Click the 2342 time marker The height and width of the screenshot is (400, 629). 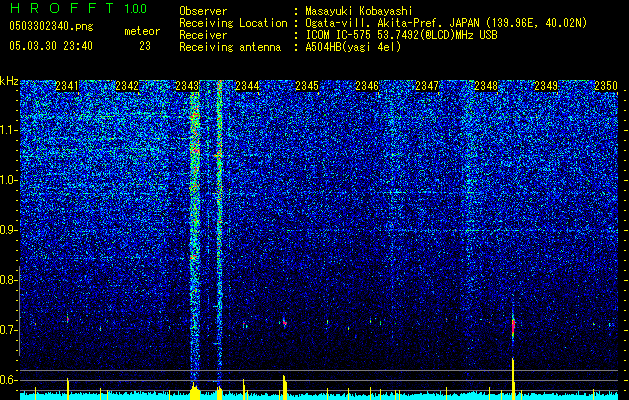[127, 86]
